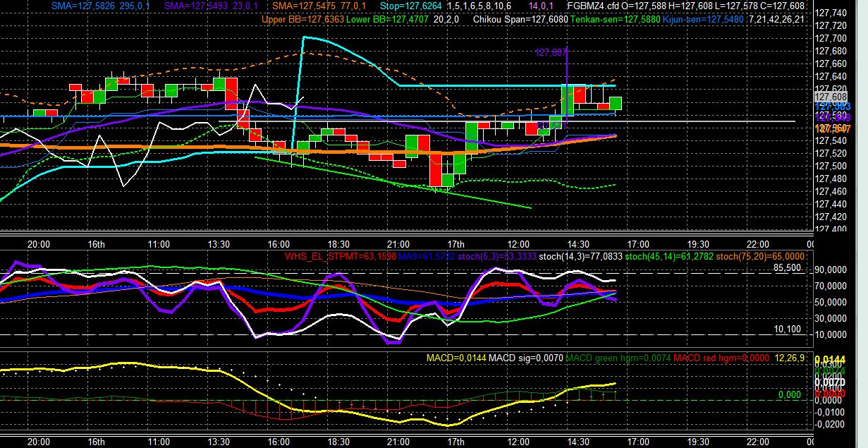This screenshot has height=448, width=868.
Task: Click 17th on the bottom time axis
Action: coord(456,440)
